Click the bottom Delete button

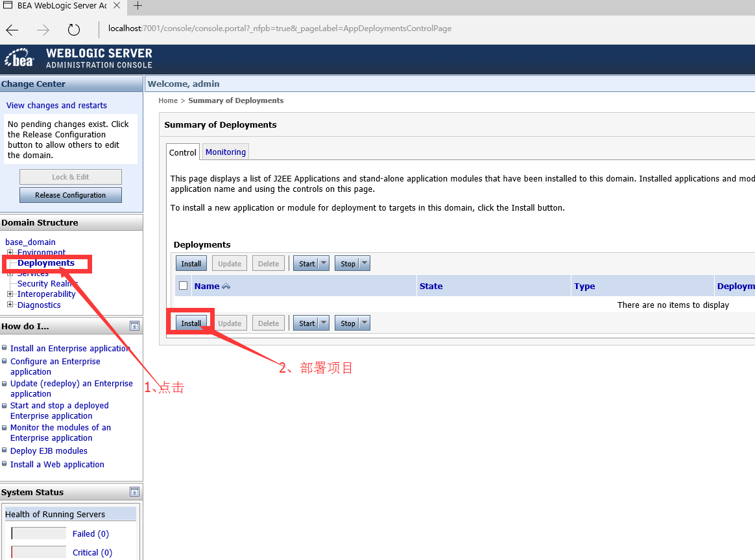point(268,323)
